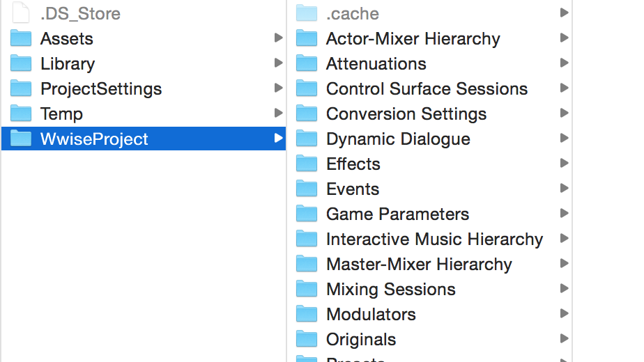The width and height of the screenshot is (644, 362).
Task: Expand the ProjectSettings folder arrow
Action: point(279,88)
